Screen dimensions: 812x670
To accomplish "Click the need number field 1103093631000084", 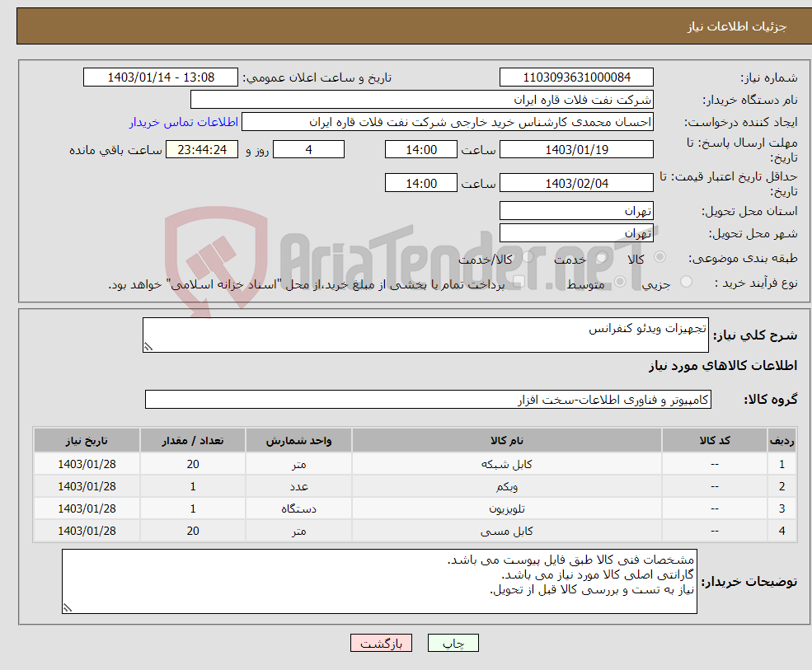I will click(x=576, y=77).
